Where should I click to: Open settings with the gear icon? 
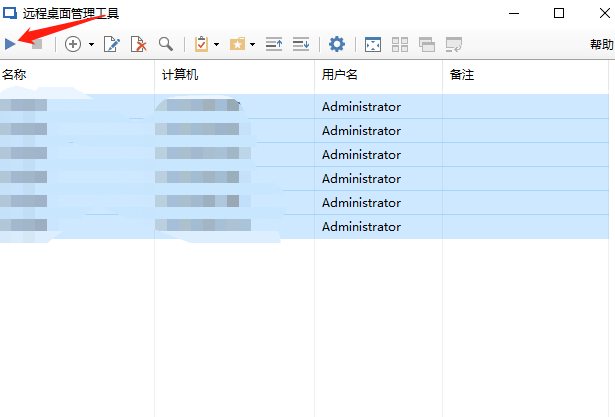coord(337,44)
